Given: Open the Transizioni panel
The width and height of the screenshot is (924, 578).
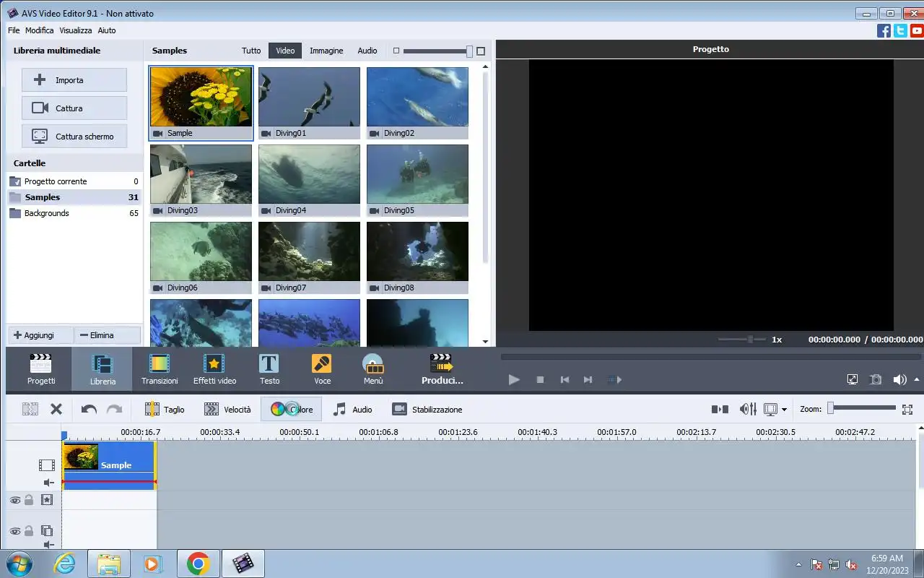Looking at the screenshot, I should [160, 369].
